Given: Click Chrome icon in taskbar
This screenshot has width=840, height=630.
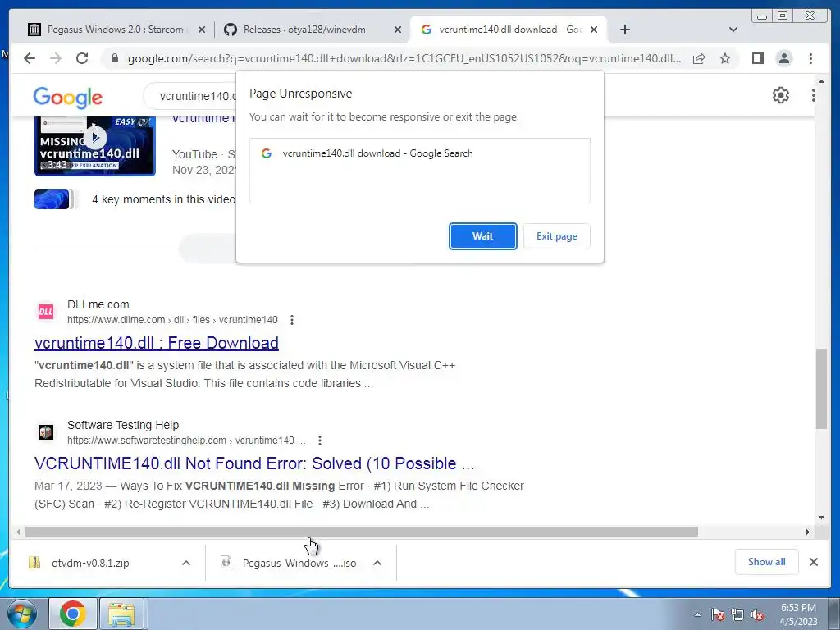Looking at the screenshot, I should pos(73,614).
